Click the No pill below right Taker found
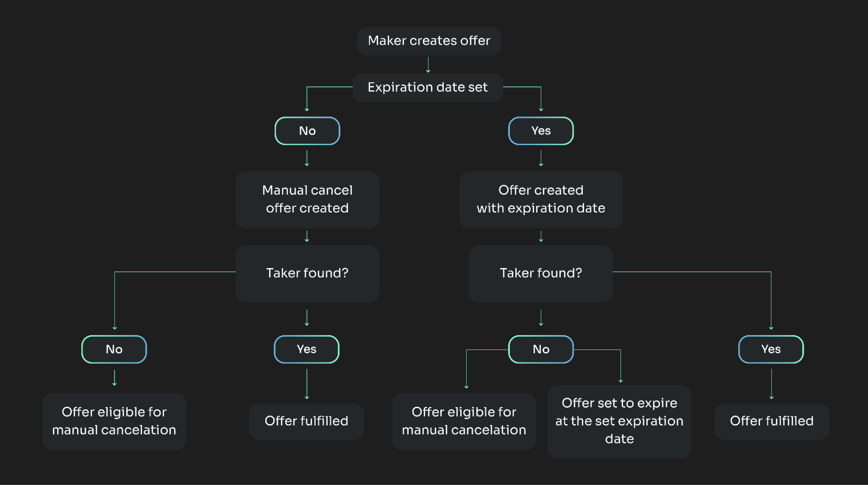This screenshot has width=868, height=485. tap(541, 349)
